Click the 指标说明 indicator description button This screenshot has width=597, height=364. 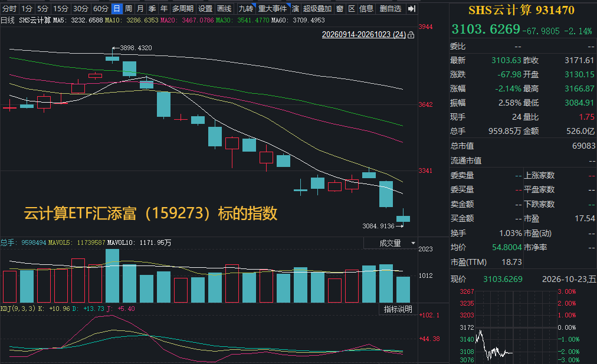(x=398, y=309)
